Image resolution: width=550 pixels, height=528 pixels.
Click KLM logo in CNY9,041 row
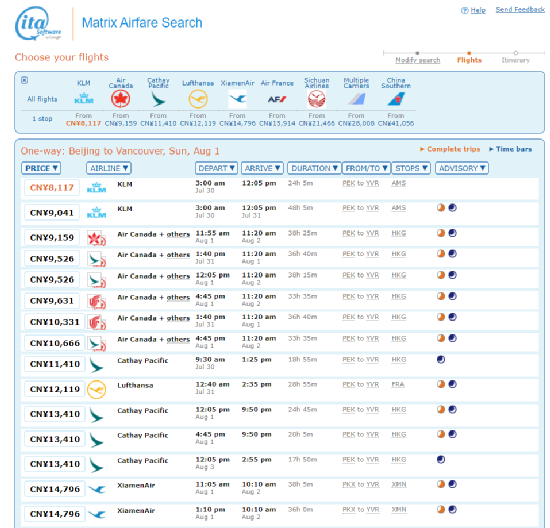coord(96,213)
